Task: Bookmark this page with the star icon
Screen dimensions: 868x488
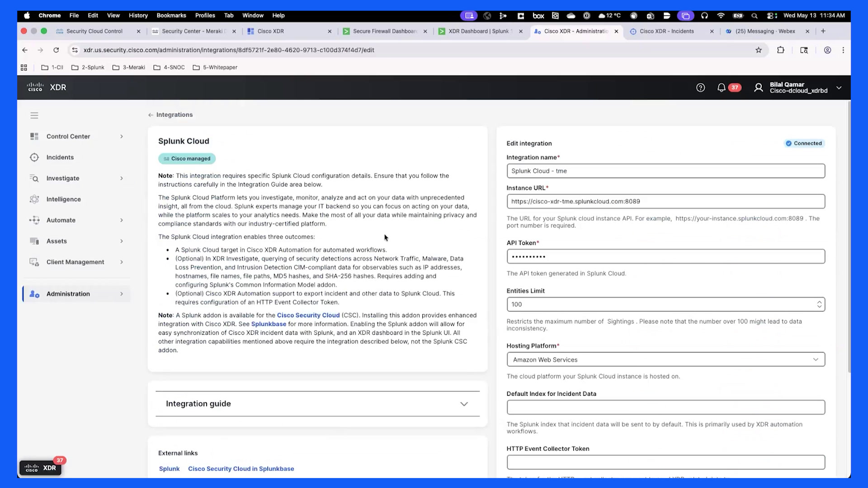Action: click(x=759, y=50)
